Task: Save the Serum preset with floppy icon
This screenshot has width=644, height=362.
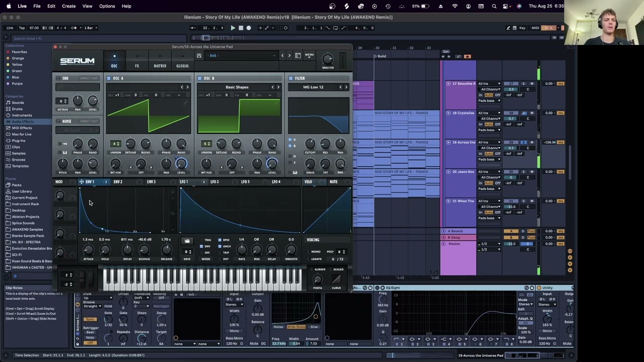Action: tap(199, 55)
